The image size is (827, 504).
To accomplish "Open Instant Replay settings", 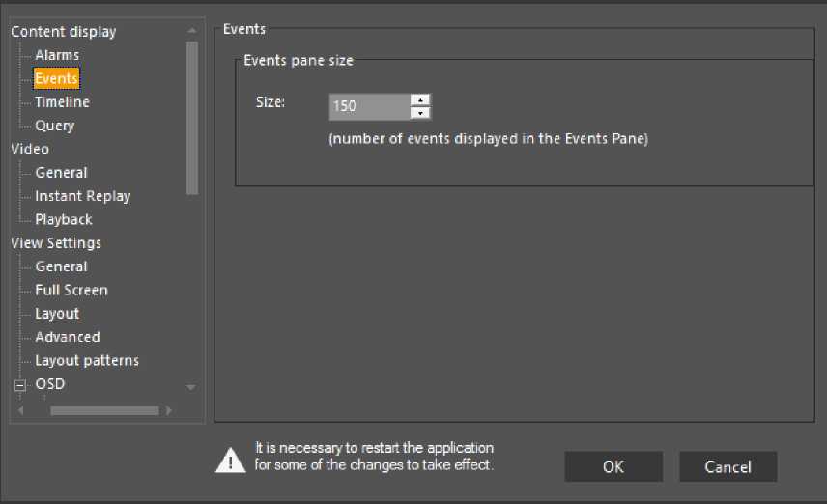I will [82, 196].
